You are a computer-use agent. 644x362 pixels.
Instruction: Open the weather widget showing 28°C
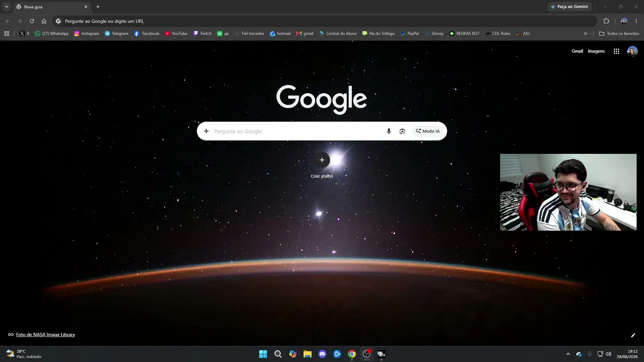pyautogui.click(x=24, y=354)
